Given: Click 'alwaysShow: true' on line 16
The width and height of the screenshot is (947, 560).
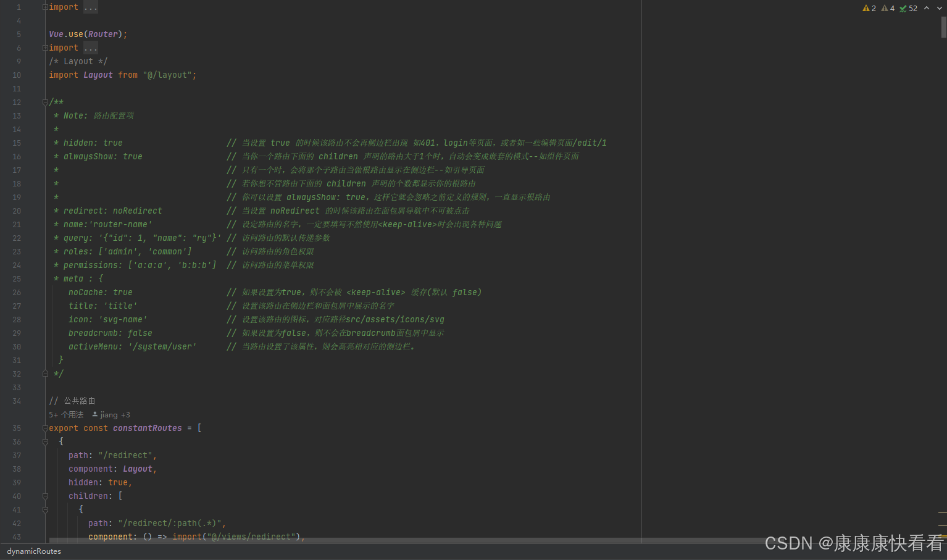Looking at the screenshot, I should click(103, 157).
